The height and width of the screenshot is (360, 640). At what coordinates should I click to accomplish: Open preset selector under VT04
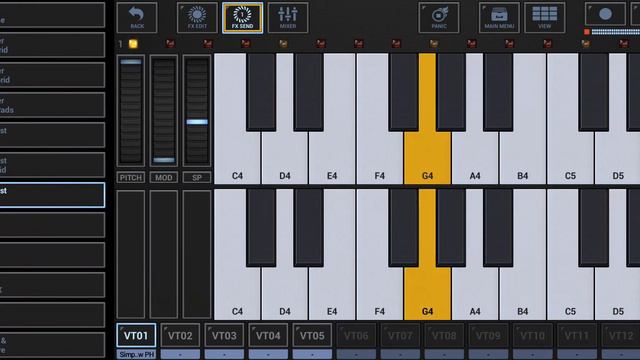pos(268,354)
